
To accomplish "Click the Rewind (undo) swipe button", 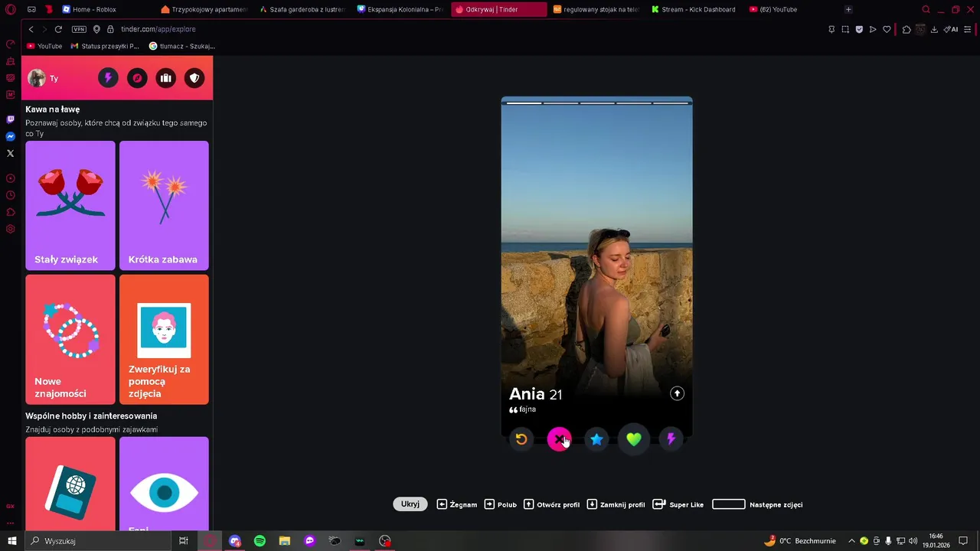I will [x=521, y=439].
